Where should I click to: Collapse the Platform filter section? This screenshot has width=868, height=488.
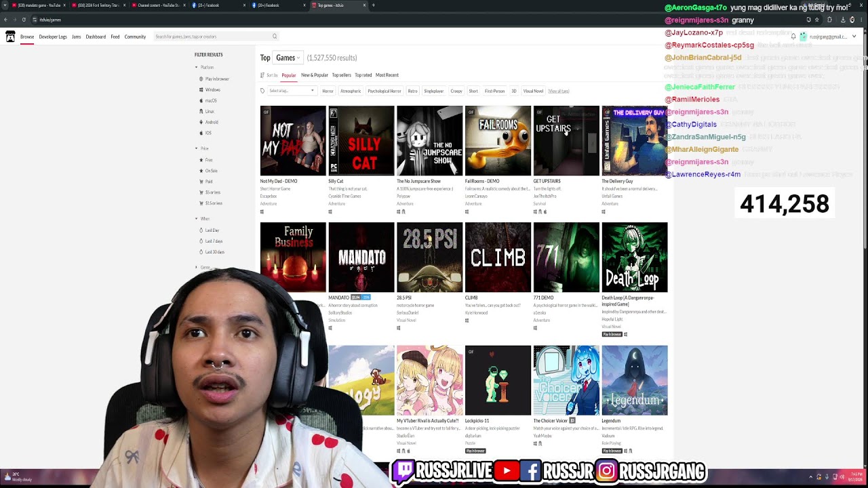click(x=204, y=68)
